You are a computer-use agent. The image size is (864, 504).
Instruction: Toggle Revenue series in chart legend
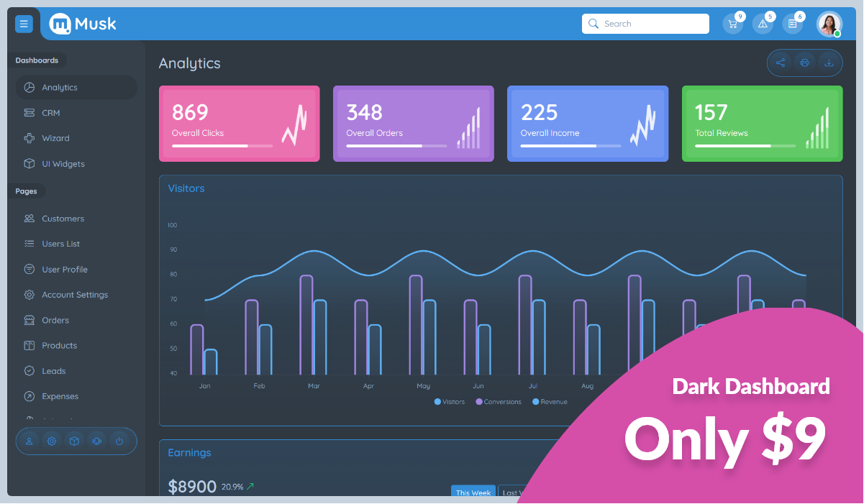click(x=549, y=401)
